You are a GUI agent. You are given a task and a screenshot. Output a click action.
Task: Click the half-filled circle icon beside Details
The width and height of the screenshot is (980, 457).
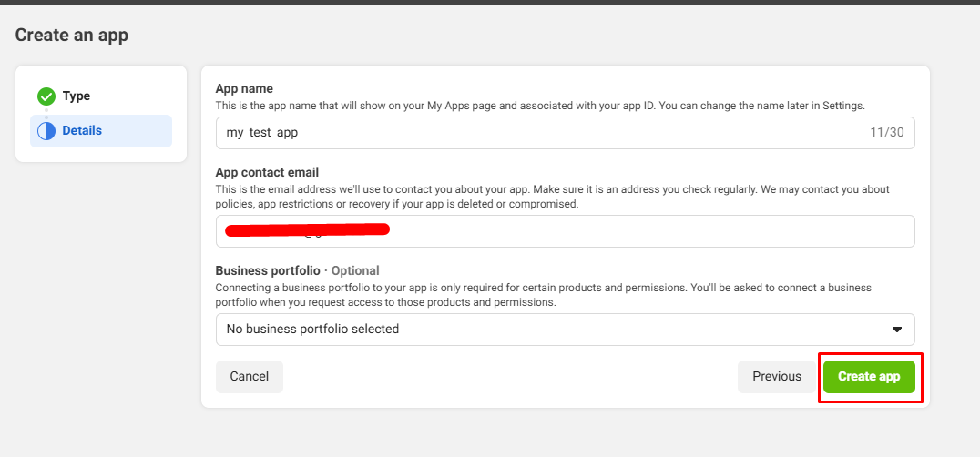[x=46, y=131]
